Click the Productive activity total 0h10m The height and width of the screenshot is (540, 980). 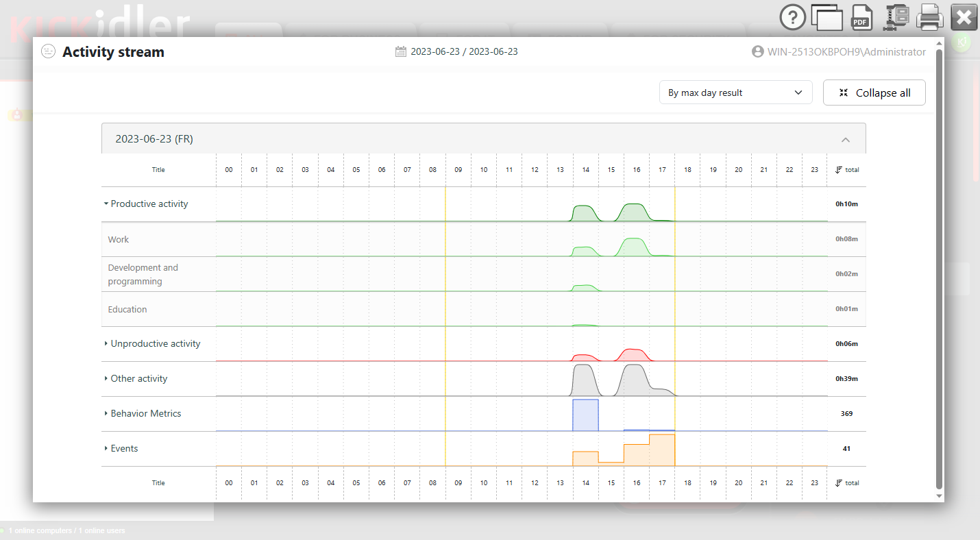click(846, 204)
